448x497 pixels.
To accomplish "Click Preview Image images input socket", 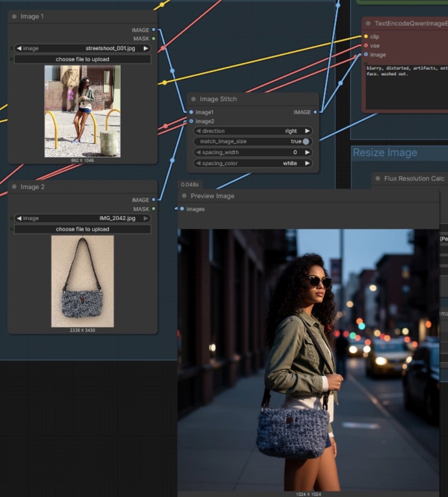I will click(x=182, y=209).
